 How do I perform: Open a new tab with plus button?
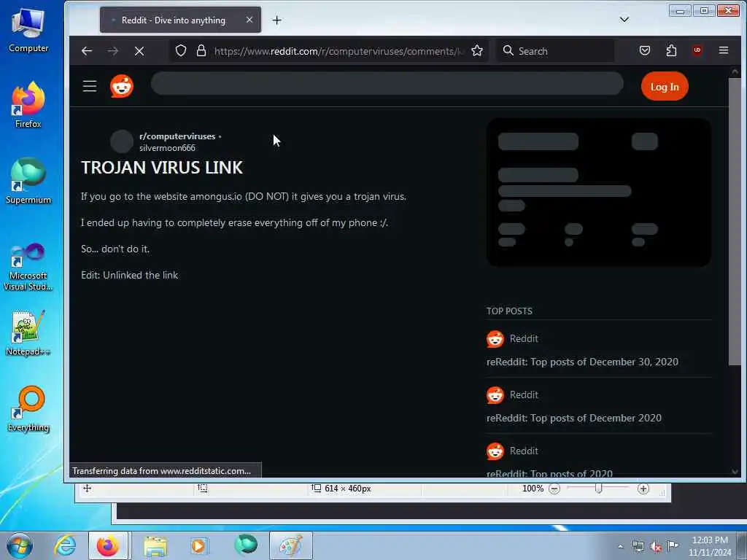(276, 20)
